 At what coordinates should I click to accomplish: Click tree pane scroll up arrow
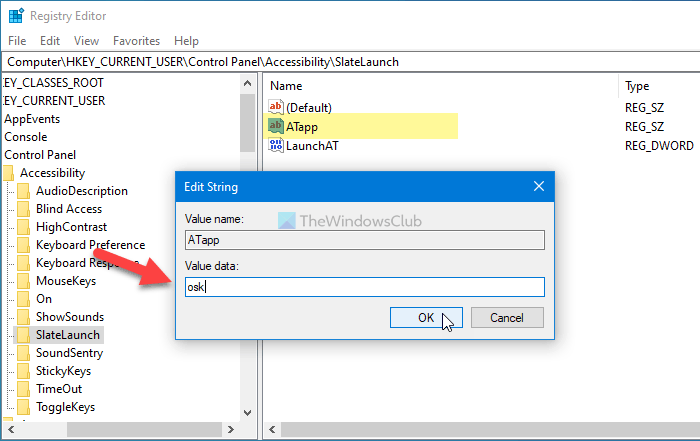[247, 83]
